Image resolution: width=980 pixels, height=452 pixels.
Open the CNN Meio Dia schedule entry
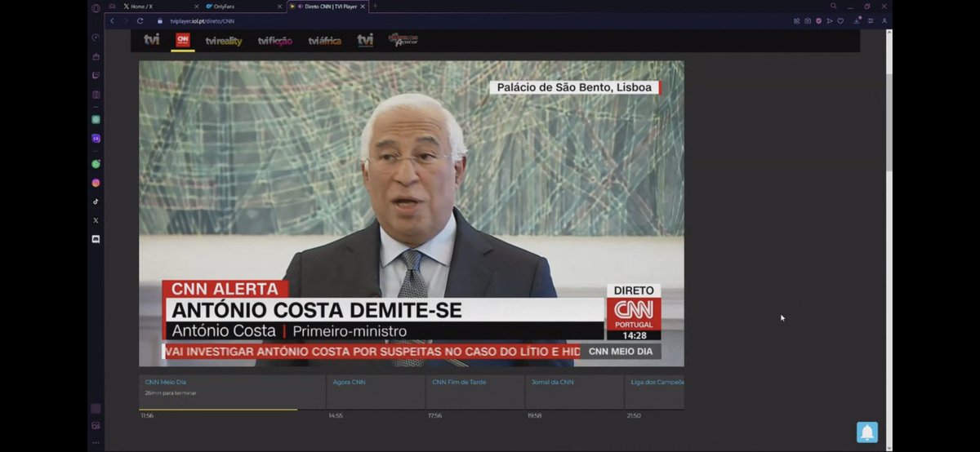point(232,392)
